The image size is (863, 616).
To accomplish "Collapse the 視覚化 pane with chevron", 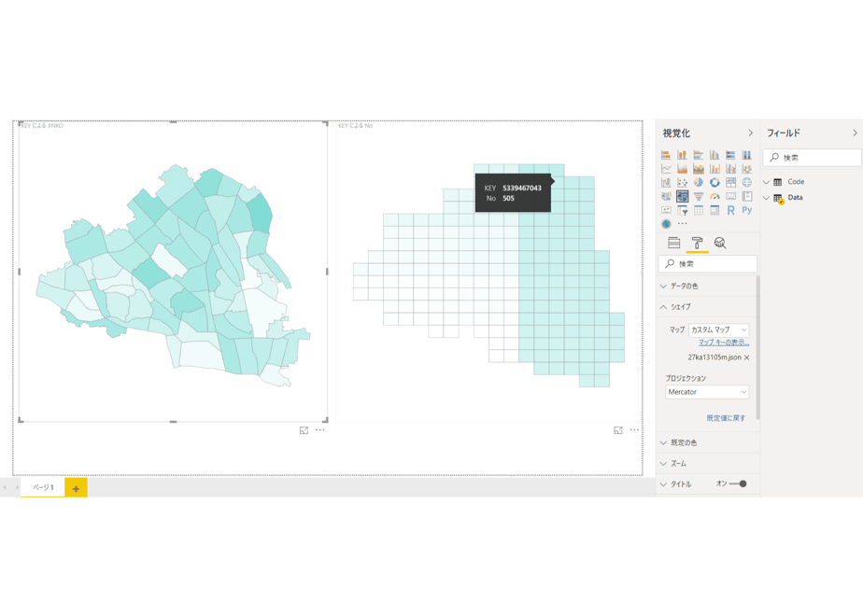I will pyautogui.click(x=750, y=133).
